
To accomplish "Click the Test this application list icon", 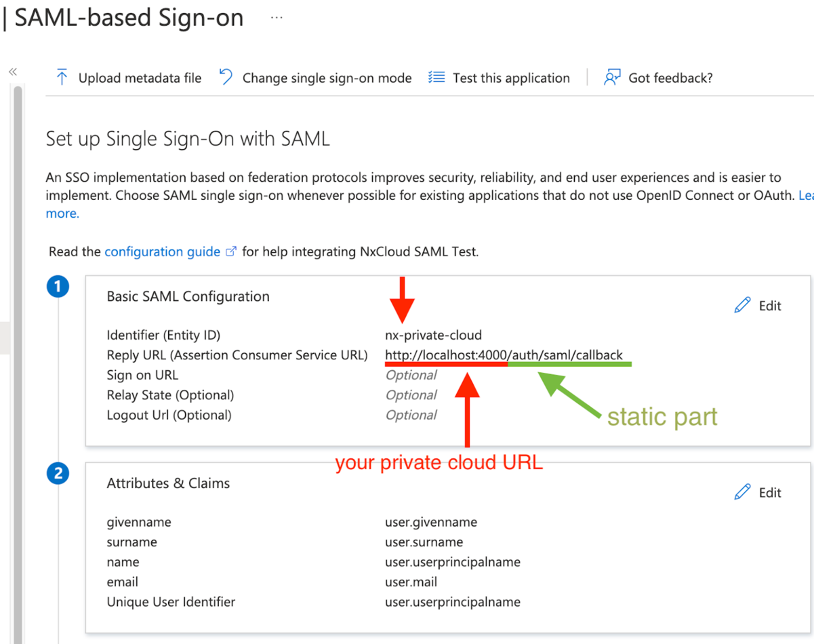I will 436,77.
